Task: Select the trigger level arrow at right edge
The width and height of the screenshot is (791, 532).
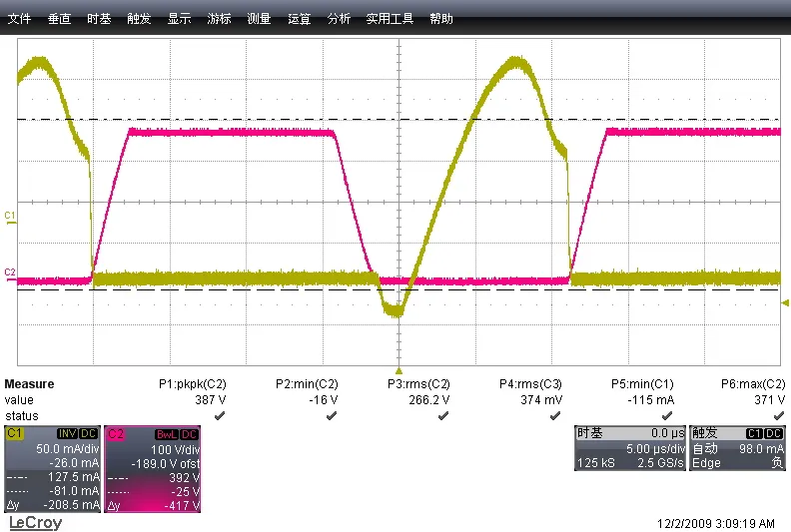Action: click(x=785, y=302)
